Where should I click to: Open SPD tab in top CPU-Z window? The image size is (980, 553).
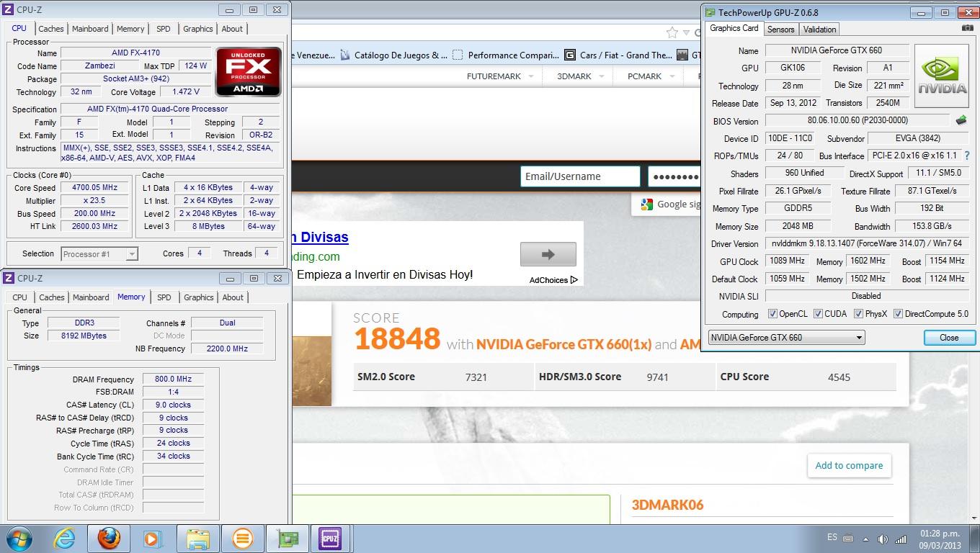point(164,29)
